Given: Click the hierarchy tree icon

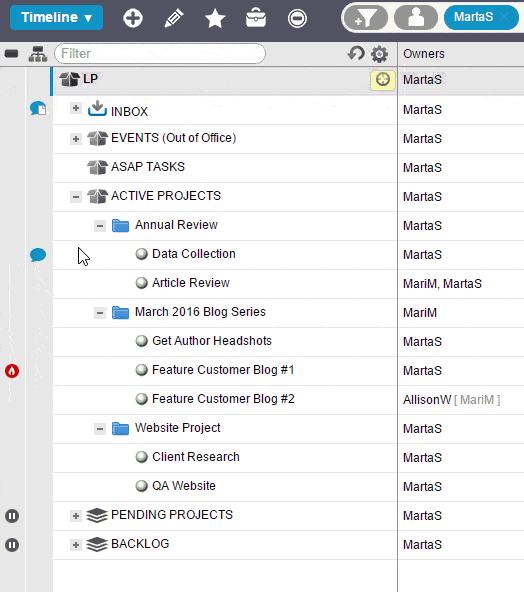Looking at the screenshot, I should tap(38, 54).
